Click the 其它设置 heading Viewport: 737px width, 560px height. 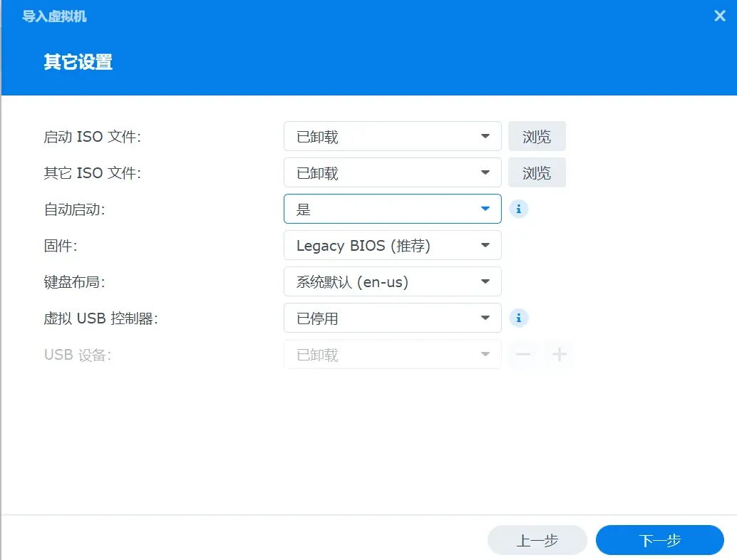point(78,62)
